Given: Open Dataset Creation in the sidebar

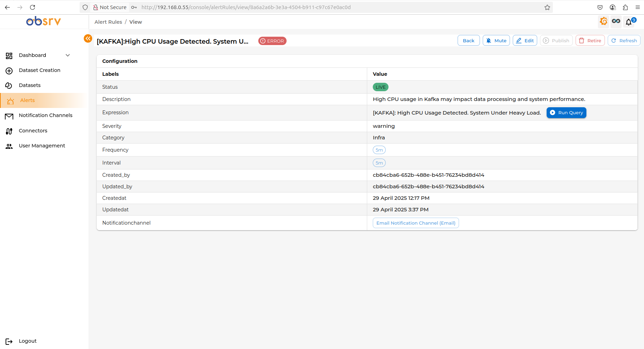Looking at the screenshot, I should click(39, 70).
